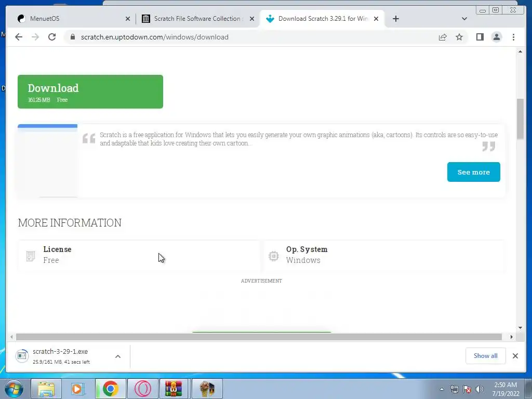Open Windows Explorer from the taskbar
The width and height of the screenshot is (532, 399).
coord(46,389)
